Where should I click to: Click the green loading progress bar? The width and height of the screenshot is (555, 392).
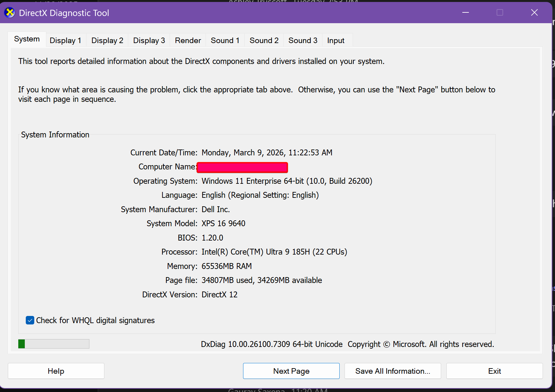pos(54,344)
